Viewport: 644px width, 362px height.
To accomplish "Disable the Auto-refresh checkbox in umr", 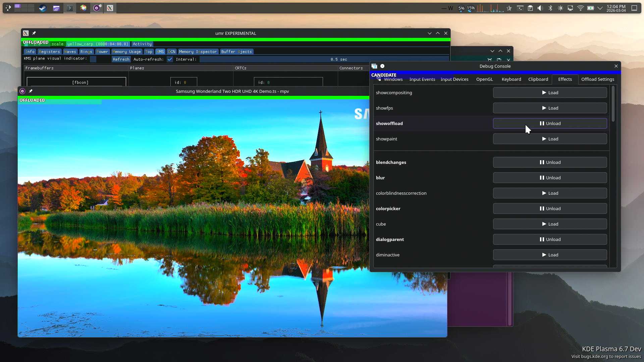I will tap(170, 59).
